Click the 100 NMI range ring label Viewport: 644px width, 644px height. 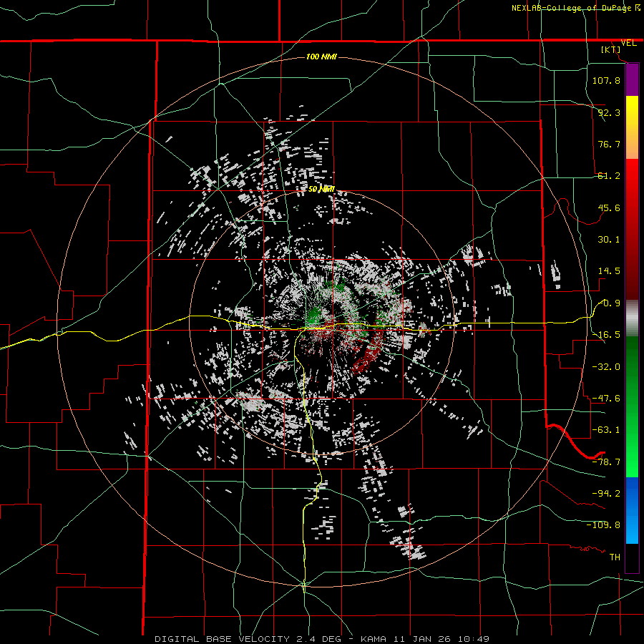point(321,57)
